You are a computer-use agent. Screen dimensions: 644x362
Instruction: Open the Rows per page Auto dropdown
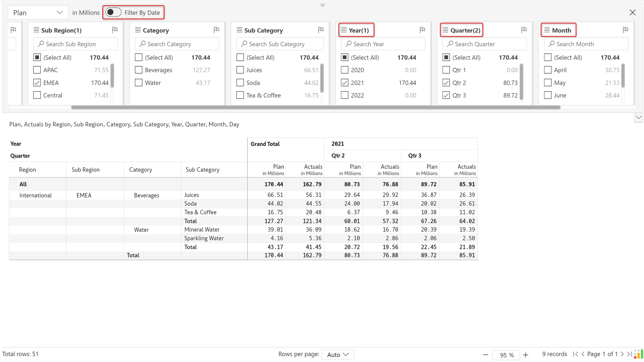click(x=338, y=354)
